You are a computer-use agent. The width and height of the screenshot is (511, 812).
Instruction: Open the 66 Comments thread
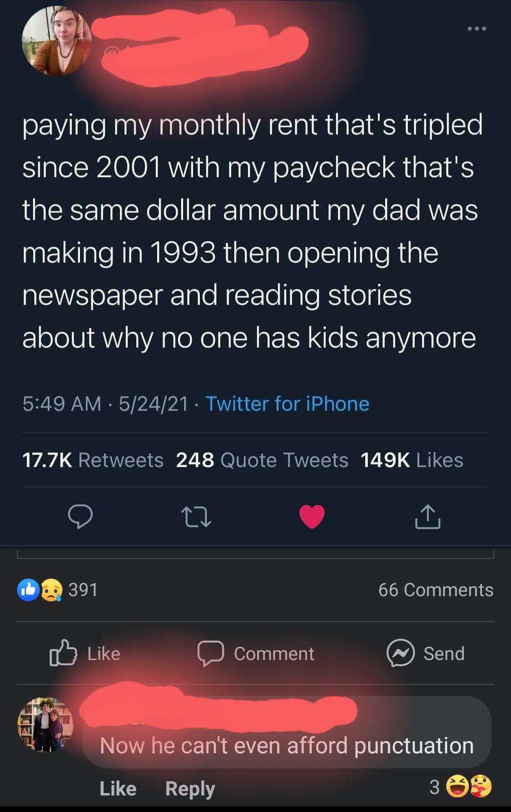[435, 590]
